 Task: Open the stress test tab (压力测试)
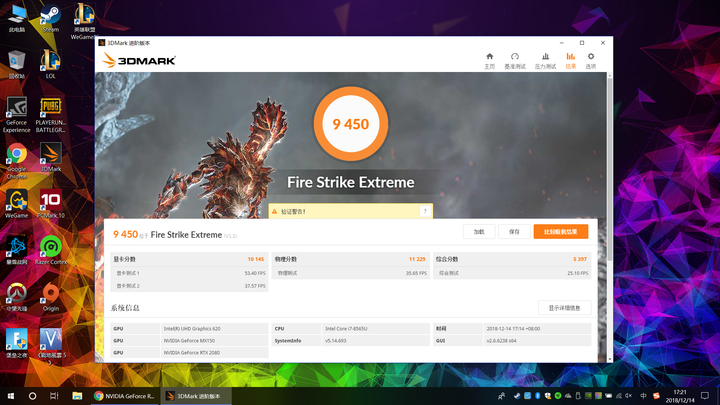pos(545,61)
